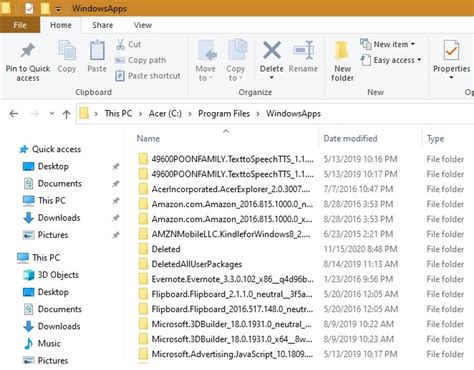Viewport: 474px width, 370px height.
Task: Click Program Files in the address bar
Action: tap(224, 114)
